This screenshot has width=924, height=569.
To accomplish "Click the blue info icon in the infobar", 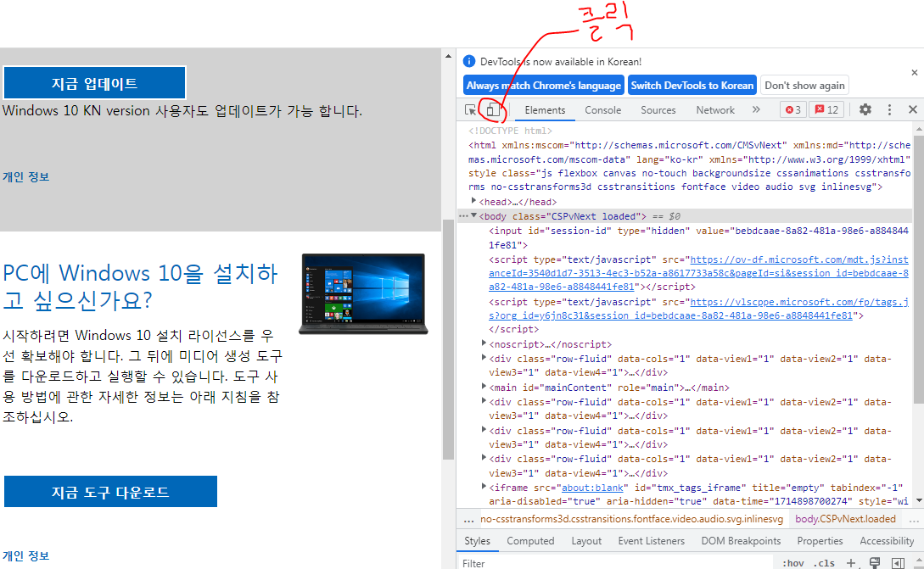I will coord(469,61).
